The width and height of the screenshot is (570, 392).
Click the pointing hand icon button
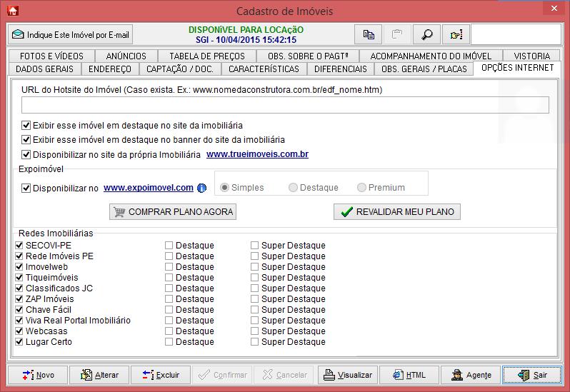456,34
